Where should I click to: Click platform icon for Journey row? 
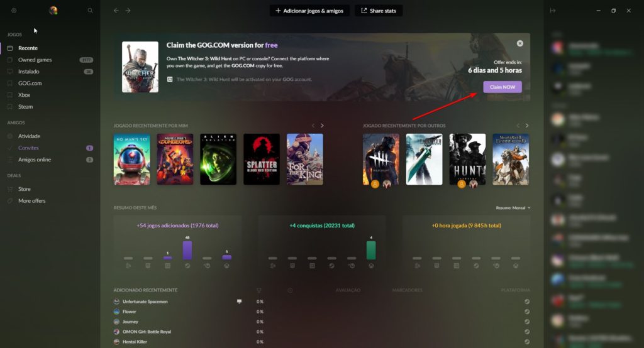click(527, 322)
